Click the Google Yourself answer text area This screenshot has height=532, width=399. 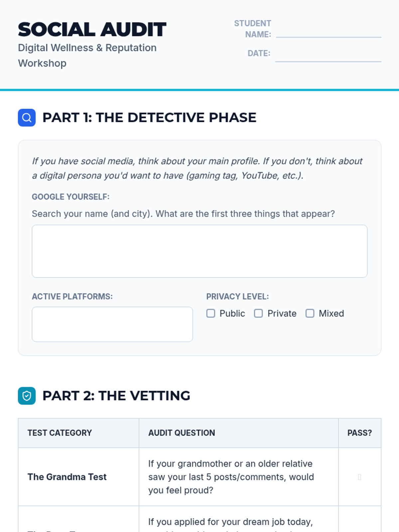(199, 251)
